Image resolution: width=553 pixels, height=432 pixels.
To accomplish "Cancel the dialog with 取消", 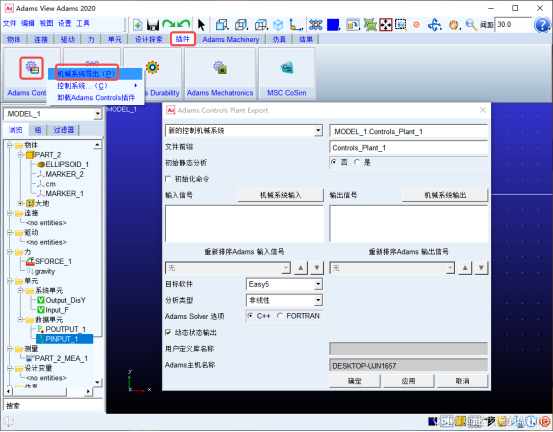I will point(462,381).
